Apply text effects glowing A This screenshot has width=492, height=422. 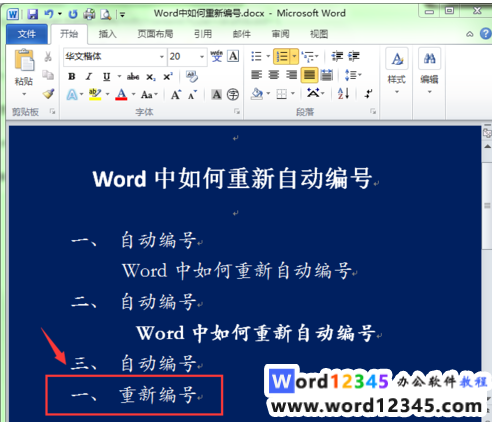click(72, 95)
